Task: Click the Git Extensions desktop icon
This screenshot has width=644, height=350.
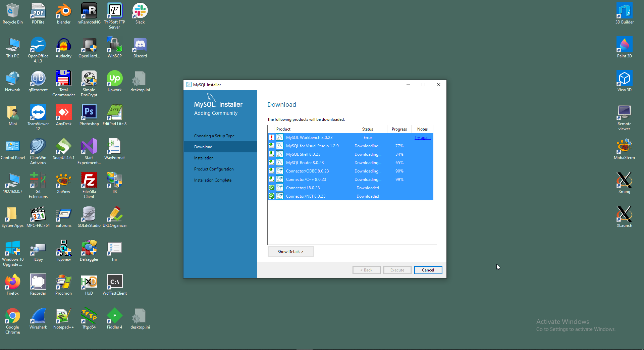Action: pyautogui.click(x=38, y=186)
